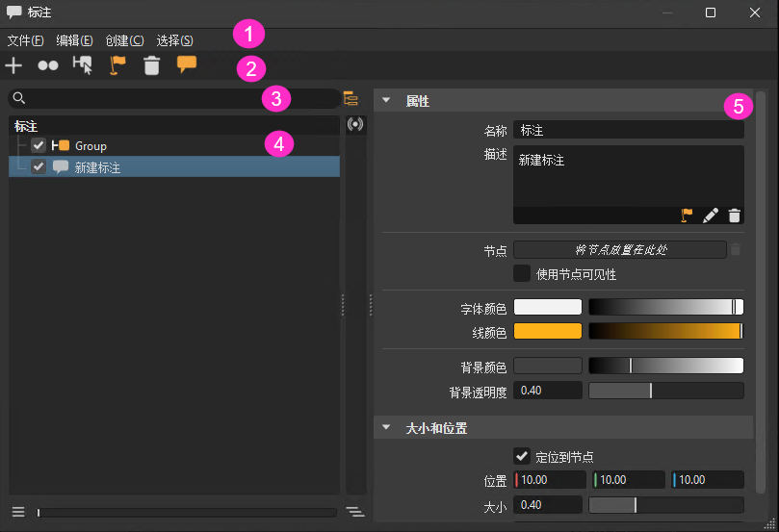779x532 pixels.
Task: Click the properties panel vertical scrollbar
Action: coord(760,291)
